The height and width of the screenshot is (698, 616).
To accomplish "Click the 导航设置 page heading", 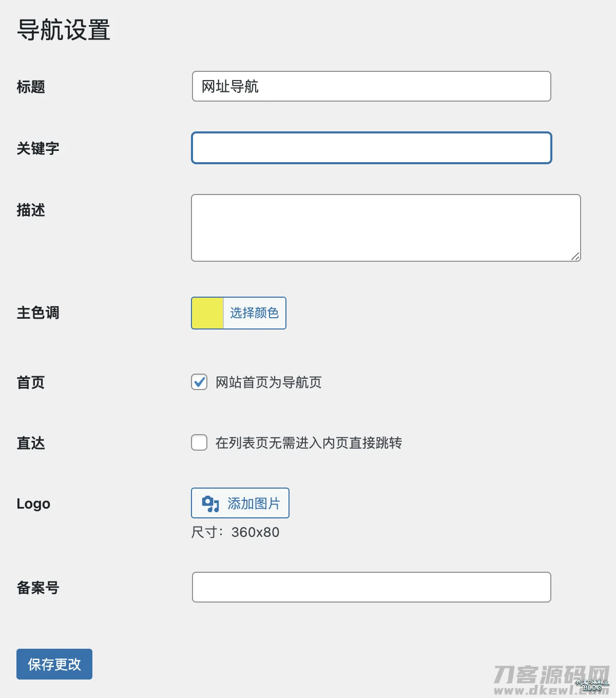I will [x=64, y=31].
